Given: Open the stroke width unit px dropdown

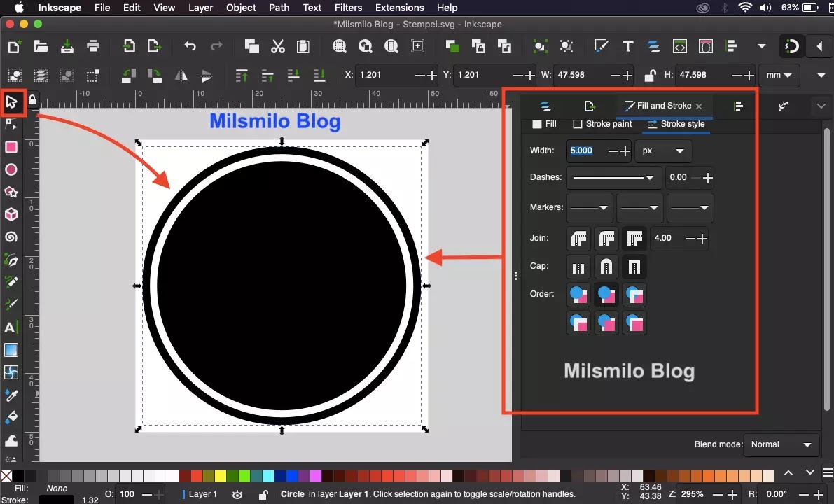Looking at the screenshot, I should point(663,151).
